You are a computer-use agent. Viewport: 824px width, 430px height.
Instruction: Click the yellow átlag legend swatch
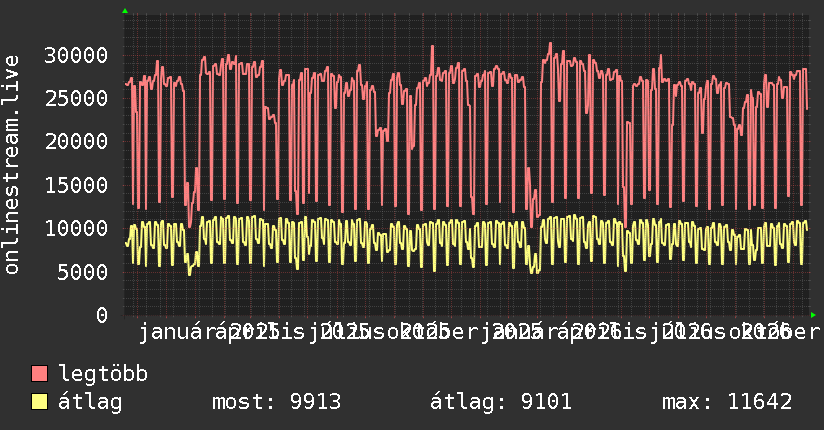tap(39, 401)
